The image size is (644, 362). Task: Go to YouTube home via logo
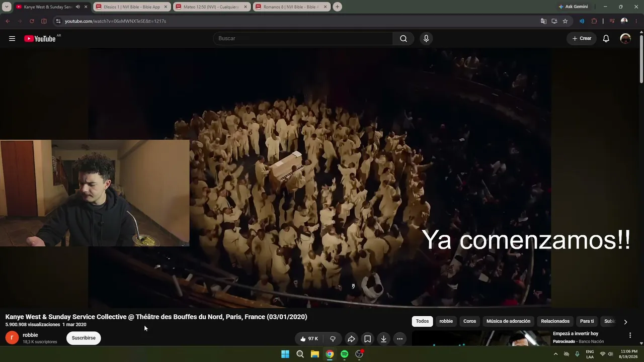[x=40, y=39]
